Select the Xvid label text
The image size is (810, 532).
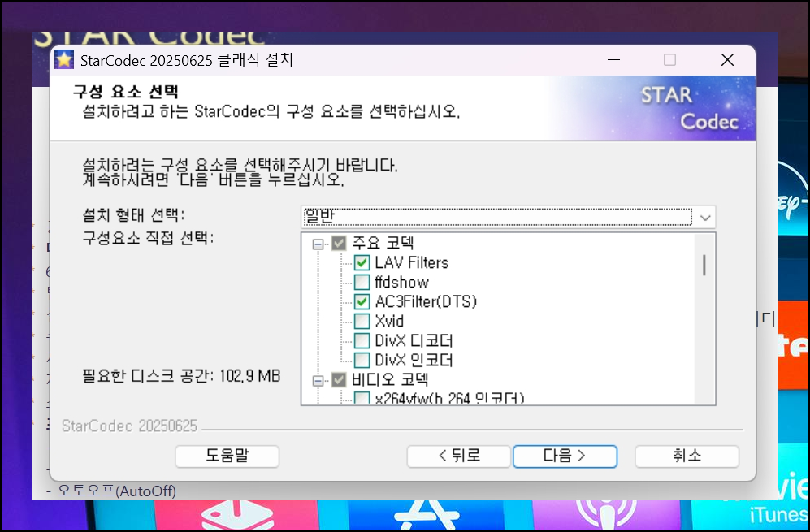[389, 322]
